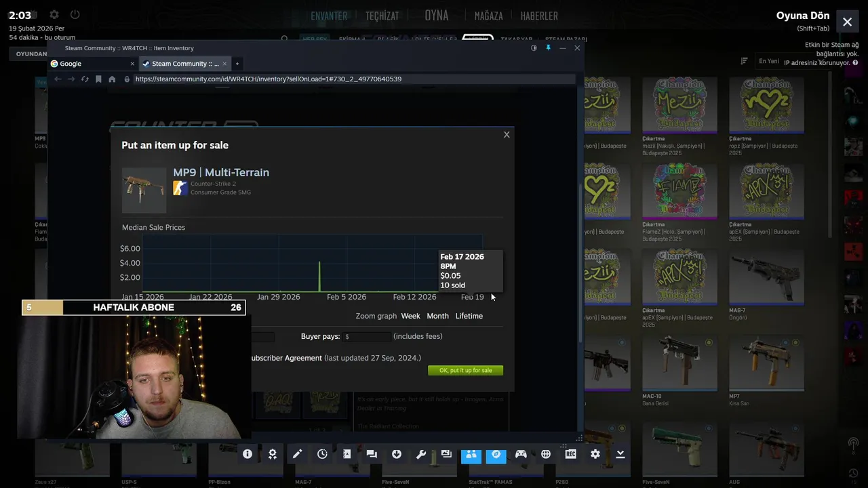This screenshot has height=488, width=868.
Task: Click the bookmark icon in browser toolbar
Action: [x=98, y=79]
